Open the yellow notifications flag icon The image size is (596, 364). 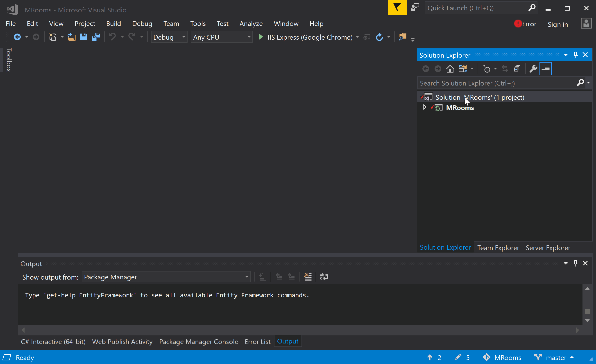pos(397,7)
